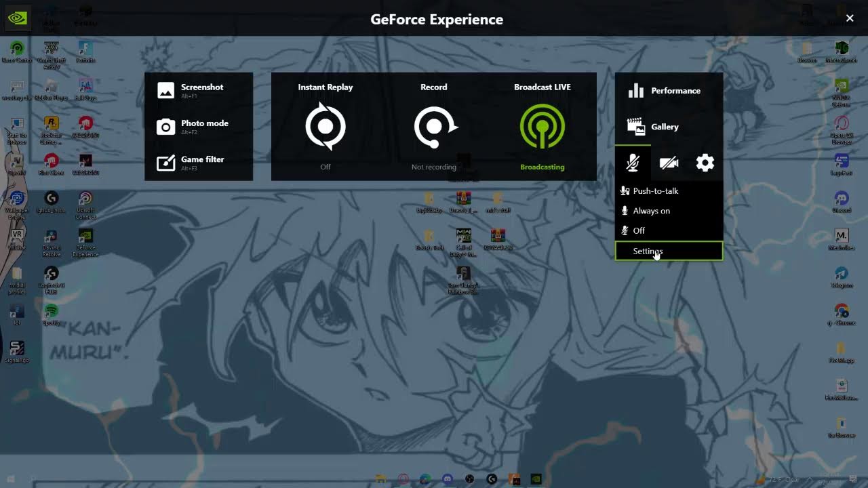868x488 pixels.
Task: Click the Roblox Player desktop icon
Action: [x=51, y=89]
